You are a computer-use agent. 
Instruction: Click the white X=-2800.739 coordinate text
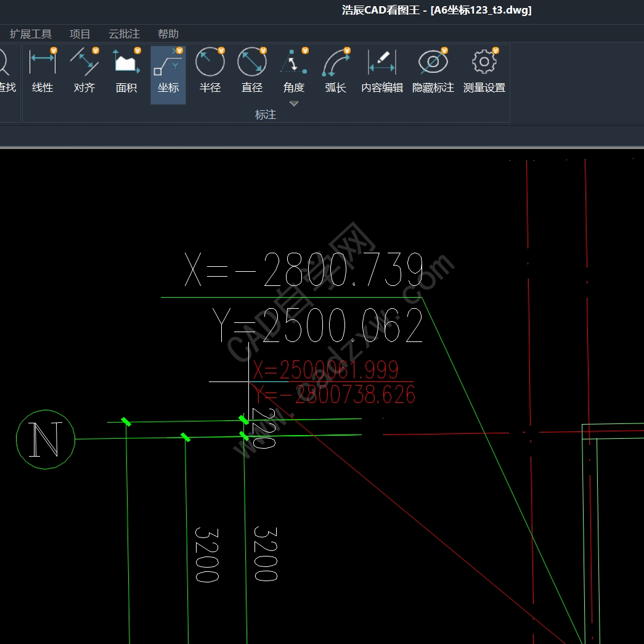[x=304, y=270]
